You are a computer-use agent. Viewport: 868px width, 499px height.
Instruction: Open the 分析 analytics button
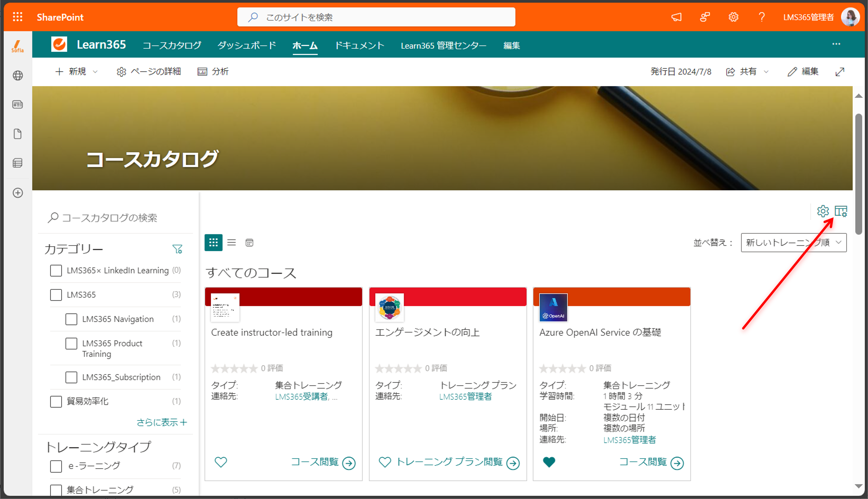213,71
